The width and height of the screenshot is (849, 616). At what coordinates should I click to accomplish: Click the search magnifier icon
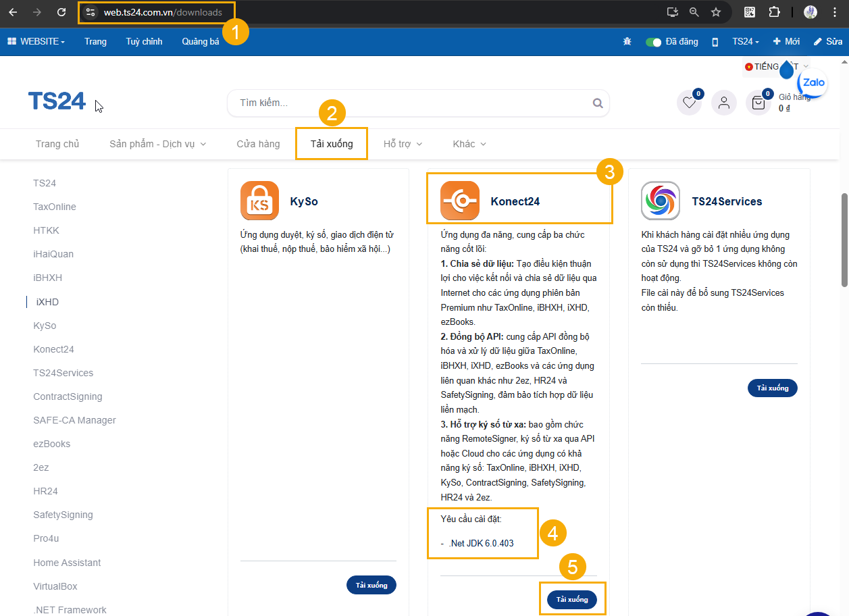pyautogui.click(x=598, y=103)
